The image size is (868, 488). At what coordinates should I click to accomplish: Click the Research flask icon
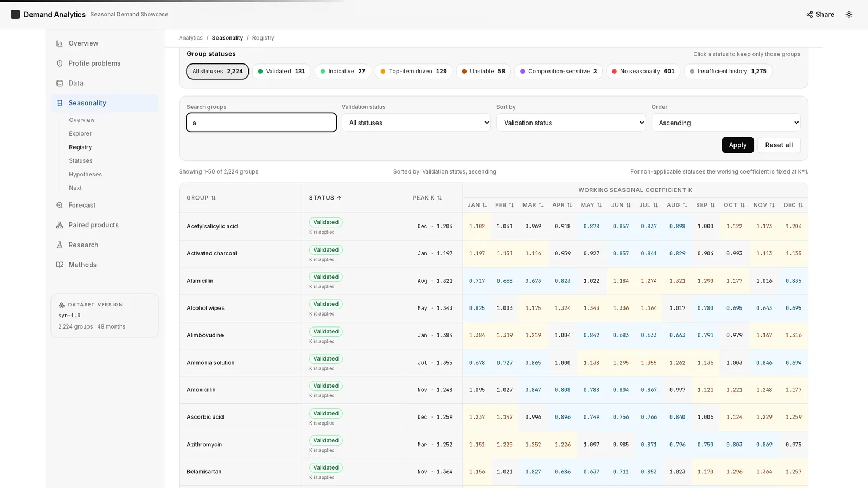60,245
